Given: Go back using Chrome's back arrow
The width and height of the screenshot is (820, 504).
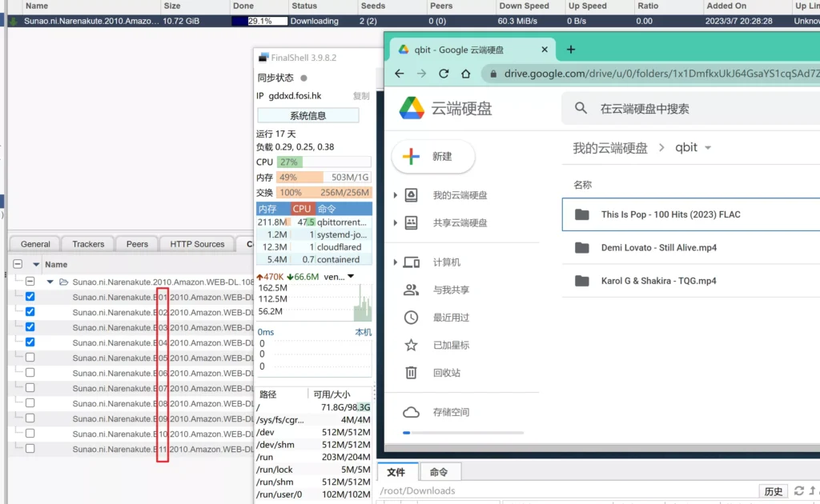Looking at the screenshot, I should tap(400, 74).
